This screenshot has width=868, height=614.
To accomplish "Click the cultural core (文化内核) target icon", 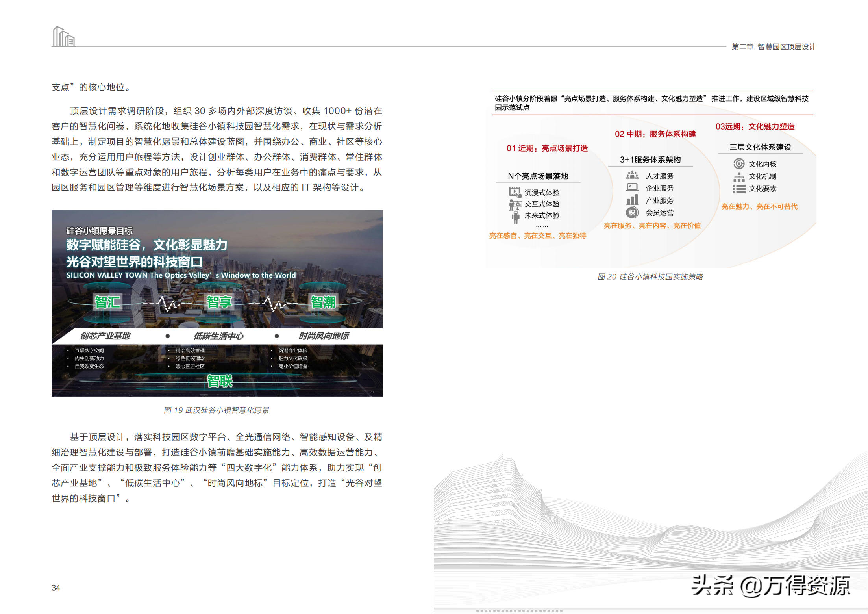I will coord(738,164).
